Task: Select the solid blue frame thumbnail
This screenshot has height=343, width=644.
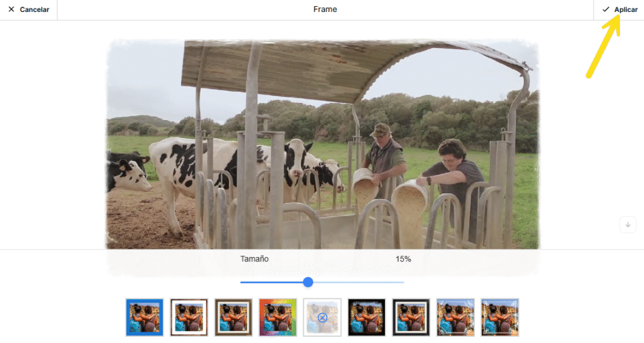Action: [145, 317]
